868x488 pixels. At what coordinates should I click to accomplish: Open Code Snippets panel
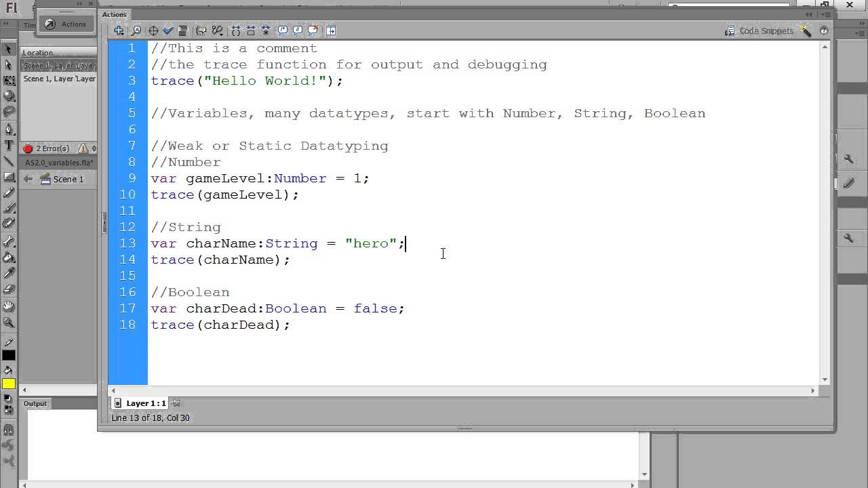(x=759, y=31)
